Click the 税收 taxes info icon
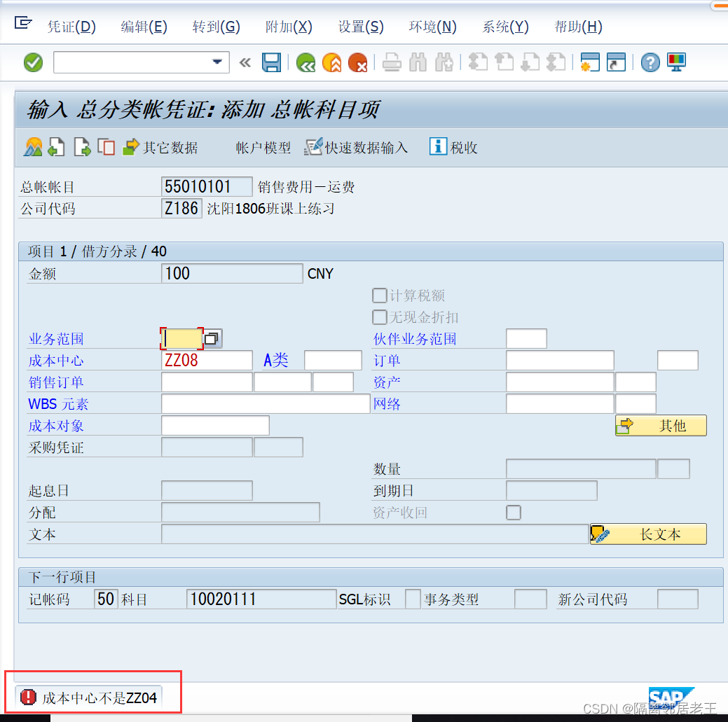 click(452, 147)
